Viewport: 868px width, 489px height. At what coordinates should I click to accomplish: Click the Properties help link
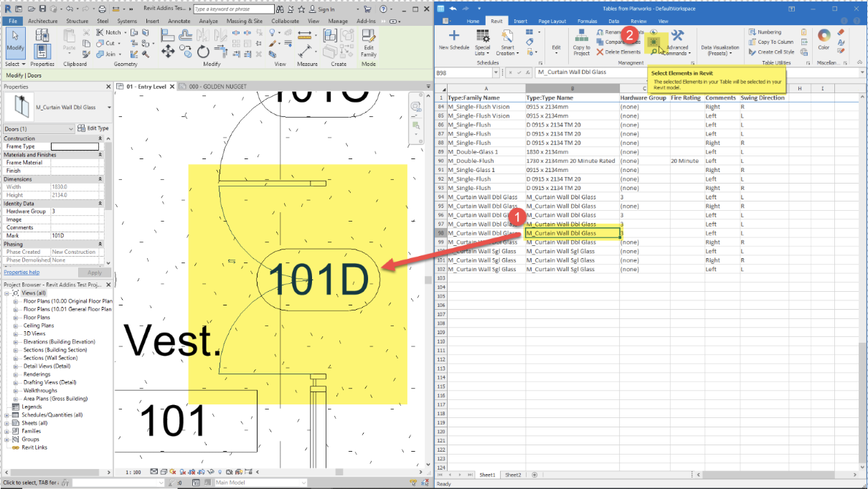24,272
